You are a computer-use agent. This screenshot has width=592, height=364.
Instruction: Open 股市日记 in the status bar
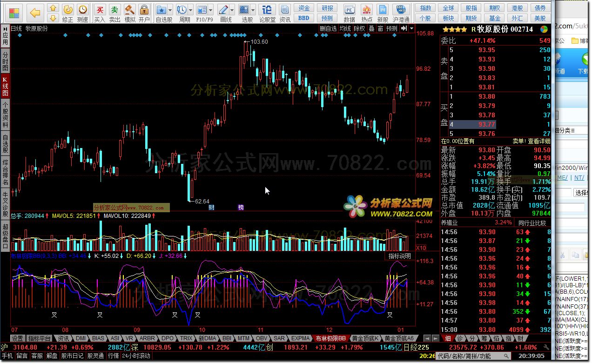click(72, 356)
